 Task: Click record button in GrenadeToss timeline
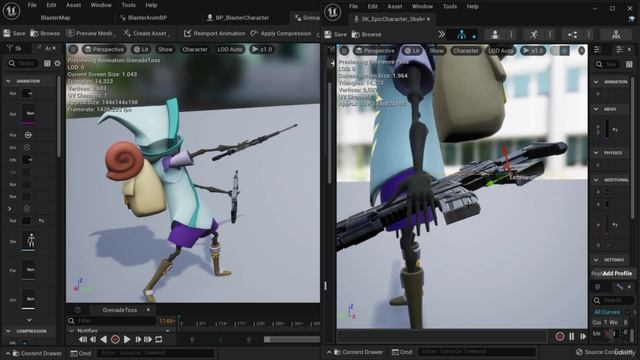(115, 339)
